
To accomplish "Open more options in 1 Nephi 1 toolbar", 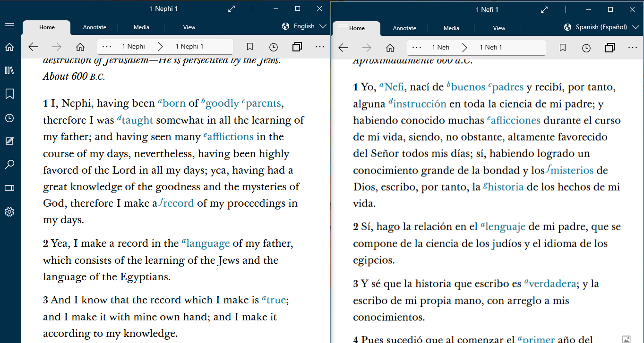I will (320, 47).
